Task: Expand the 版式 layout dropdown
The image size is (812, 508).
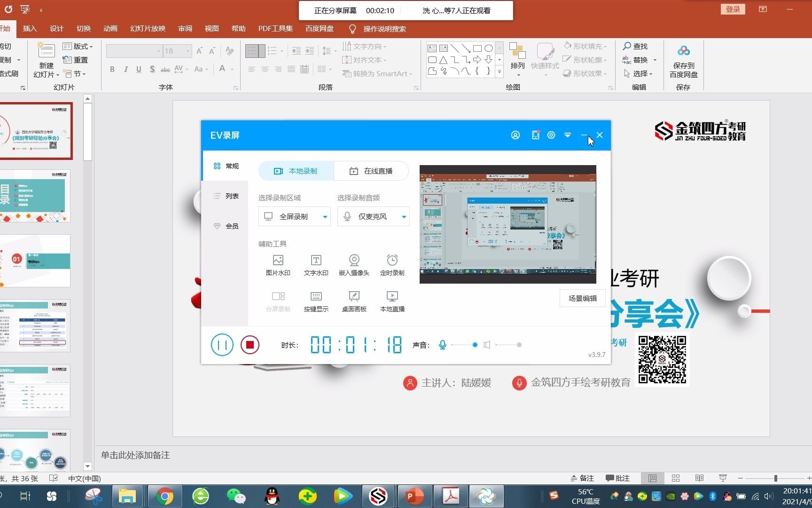Action: pyautogui.click(x=78, y=46)
